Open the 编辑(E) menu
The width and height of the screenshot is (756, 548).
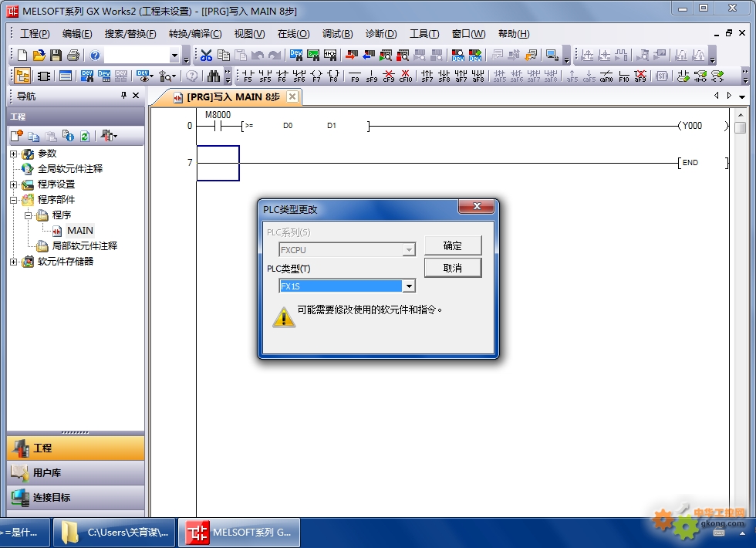click(77, 34)
